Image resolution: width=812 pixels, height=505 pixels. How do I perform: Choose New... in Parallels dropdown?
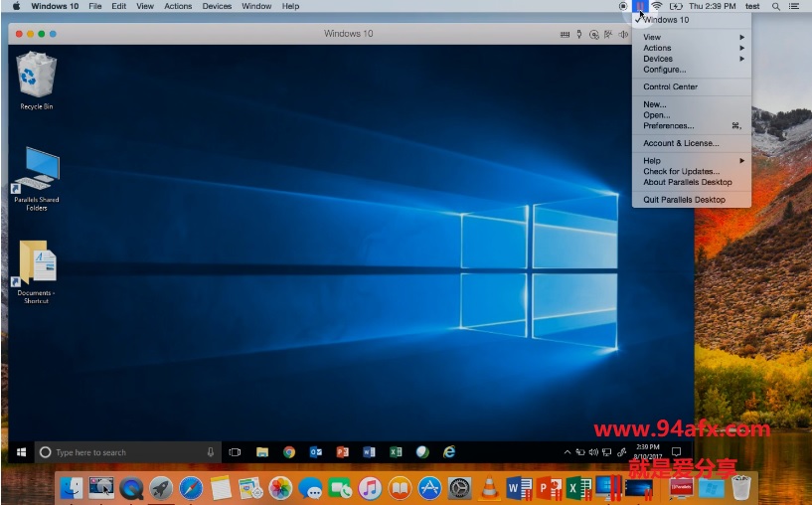[x=692, y=104]
